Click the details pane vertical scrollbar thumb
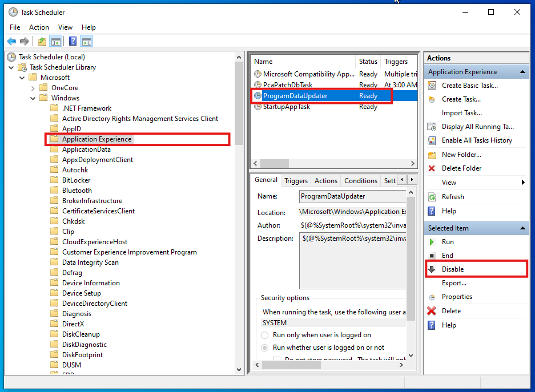Image resolution: width=535 pixels, height=392 pixels. (x=411, y=259)
